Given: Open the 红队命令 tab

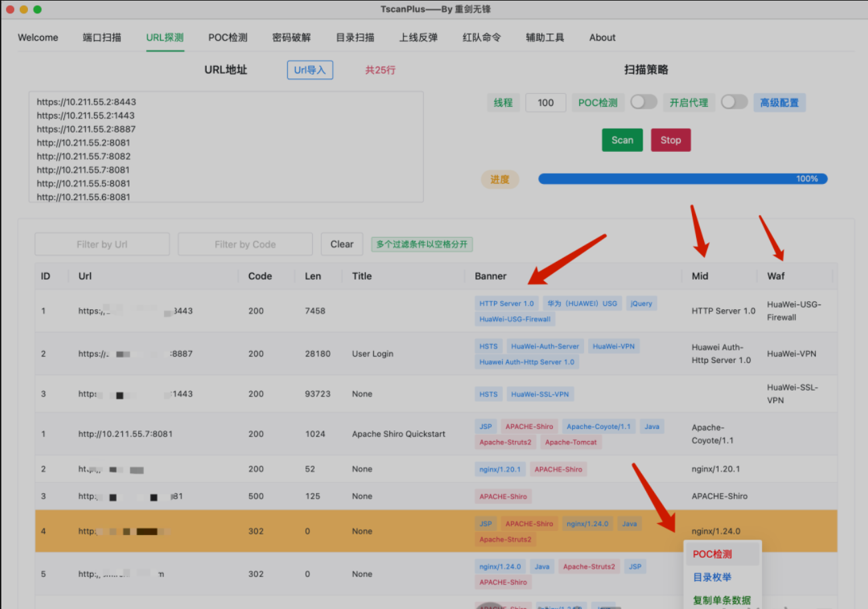Looking at the screenshot, I should tap(482, 37).
